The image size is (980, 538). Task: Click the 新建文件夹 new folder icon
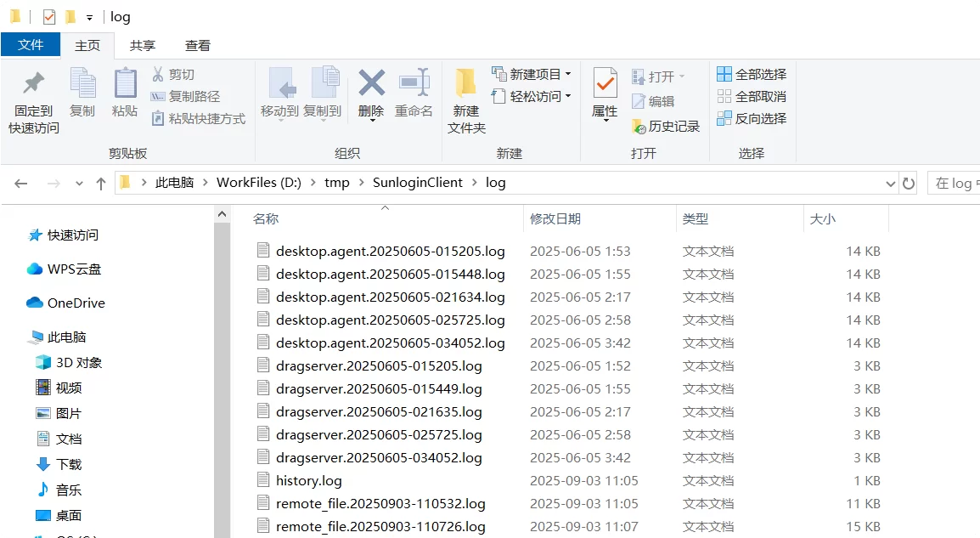point(466,83)
